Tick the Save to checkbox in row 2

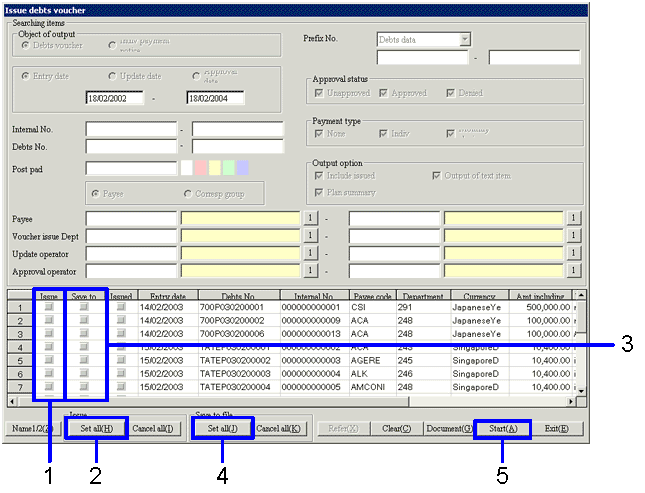tap(84, 320)
